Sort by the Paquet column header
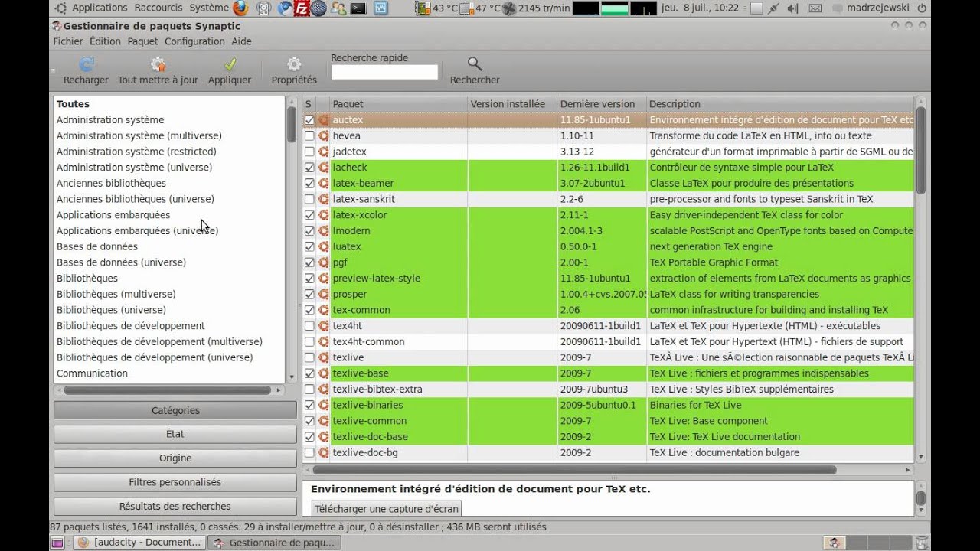Screen dimensions: 980x551 (x=398, y=104)
